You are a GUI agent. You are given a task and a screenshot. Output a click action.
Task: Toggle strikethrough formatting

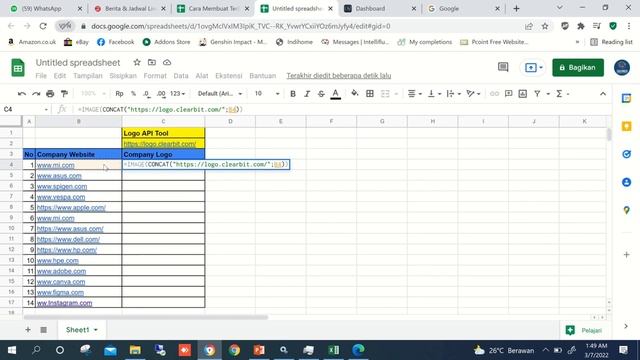(x=321, y=94)
